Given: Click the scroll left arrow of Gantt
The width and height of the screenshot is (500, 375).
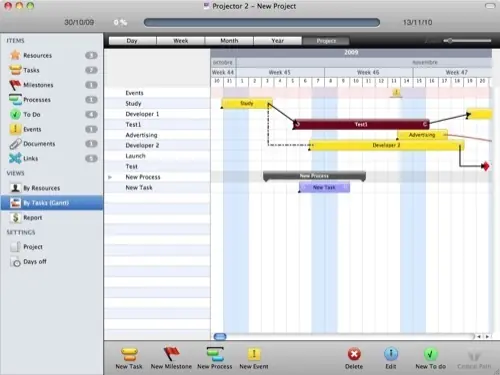Looking at the screenshot, I should coord(479,337).
